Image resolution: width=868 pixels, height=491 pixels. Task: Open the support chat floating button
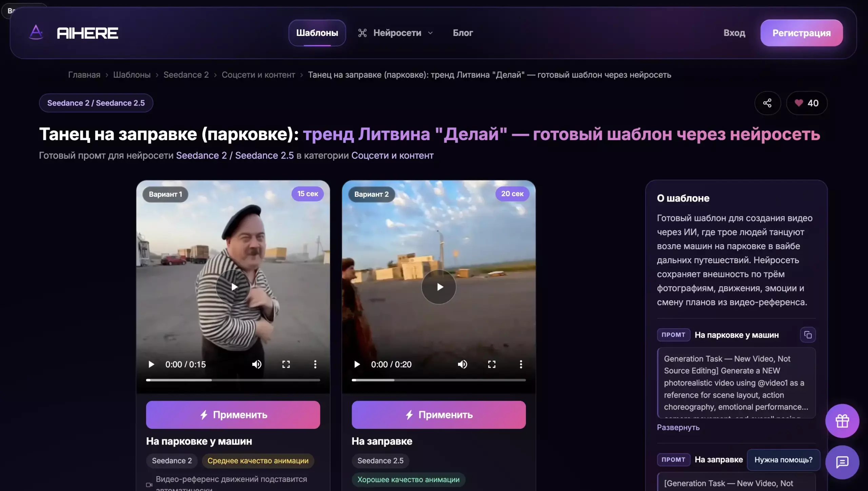(842, 462)
